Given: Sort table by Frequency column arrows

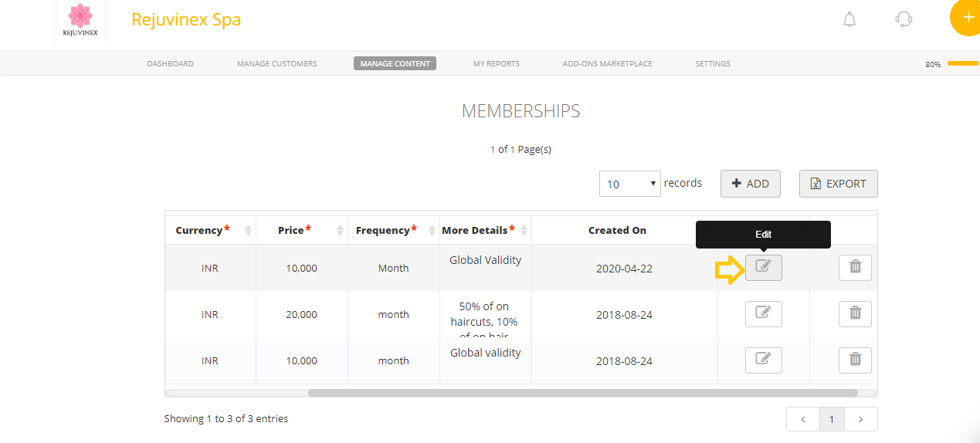Looking at the screenshot, I should click(432, 230).
